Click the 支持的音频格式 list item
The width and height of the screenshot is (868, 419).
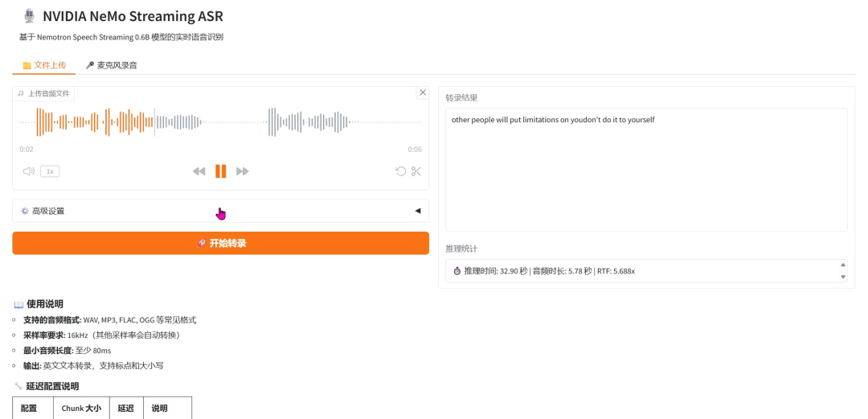click(x=109, y=320)
